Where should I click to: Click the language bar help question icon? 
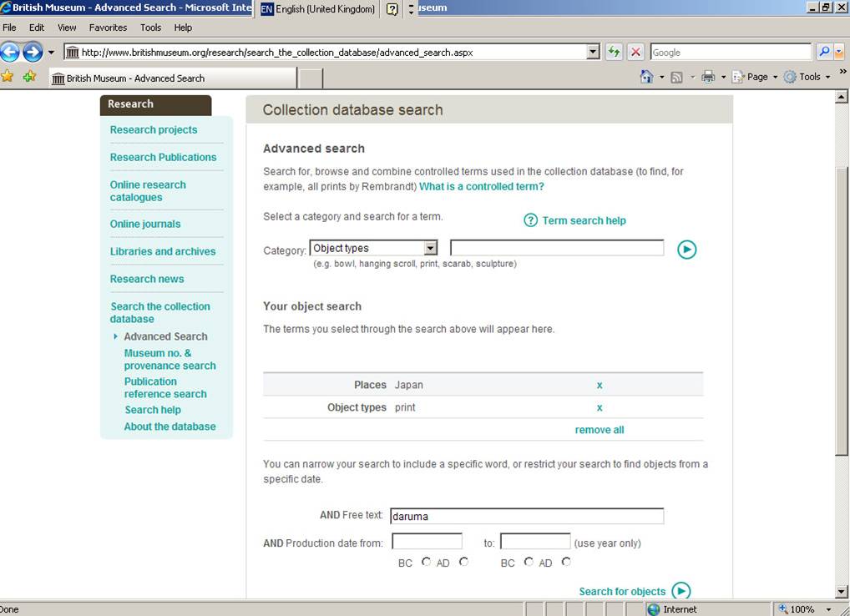(392, 9)
